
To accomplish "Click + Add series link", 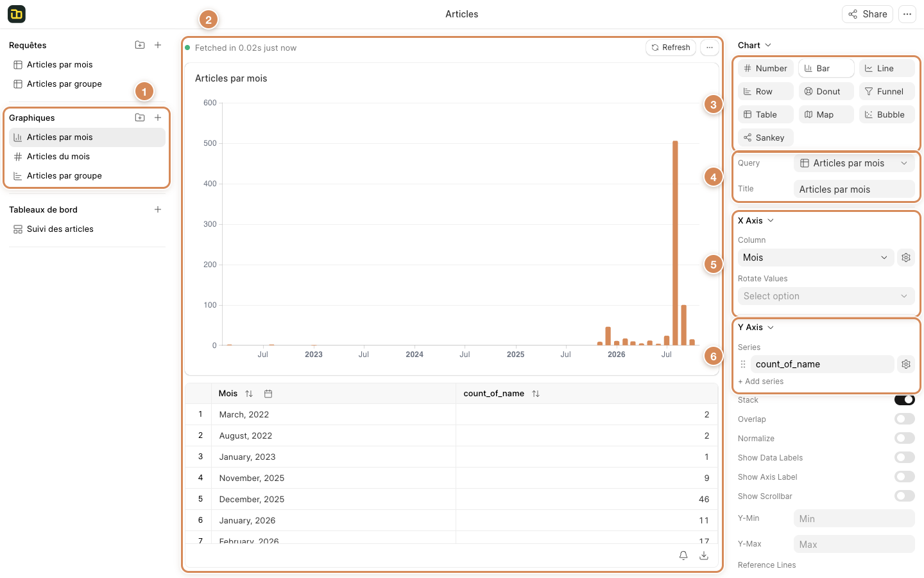I will click(761, 381).
